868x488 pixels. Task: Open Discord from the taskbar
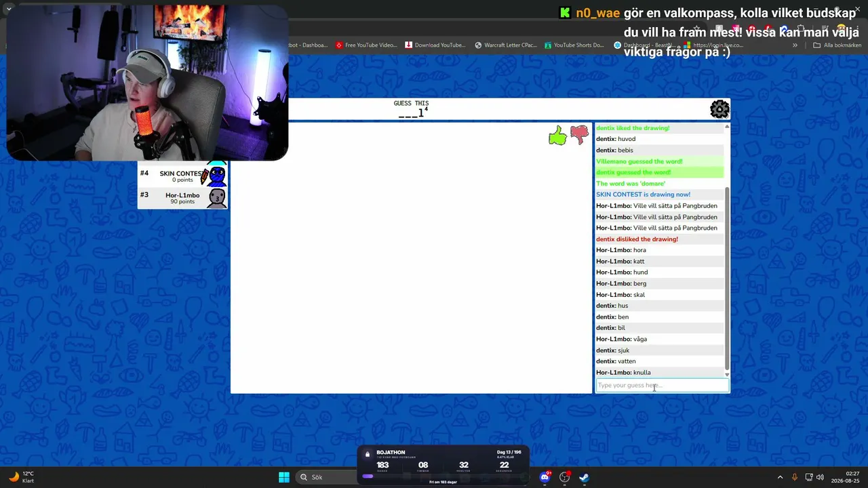click(x=545, y=477)
